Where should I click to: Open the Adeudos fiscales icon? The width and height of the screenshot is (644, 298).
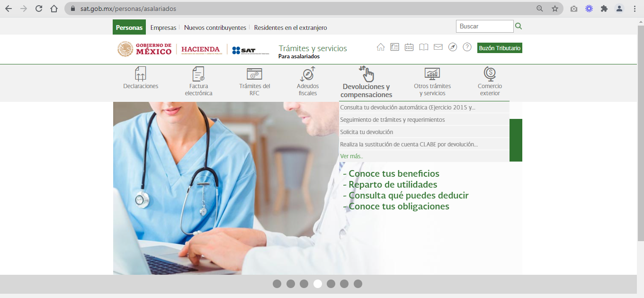click(x=308, y=74)
